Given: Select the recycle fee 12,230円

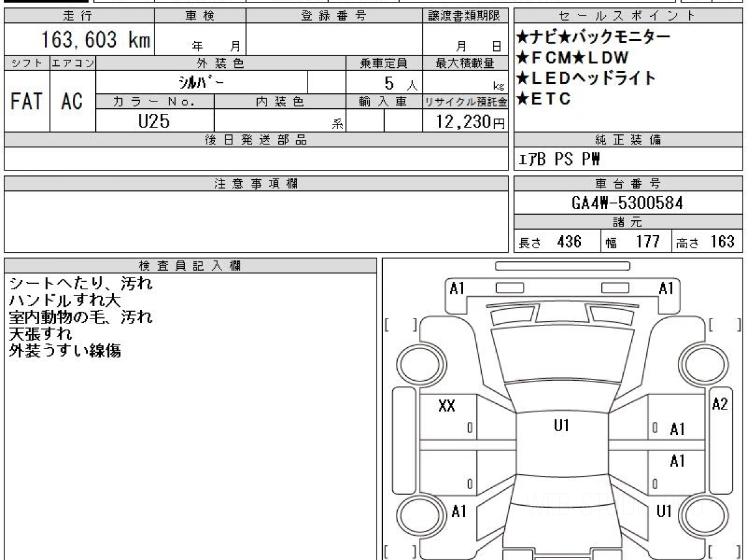Looking at the screenshot, I should pos(471,122).
